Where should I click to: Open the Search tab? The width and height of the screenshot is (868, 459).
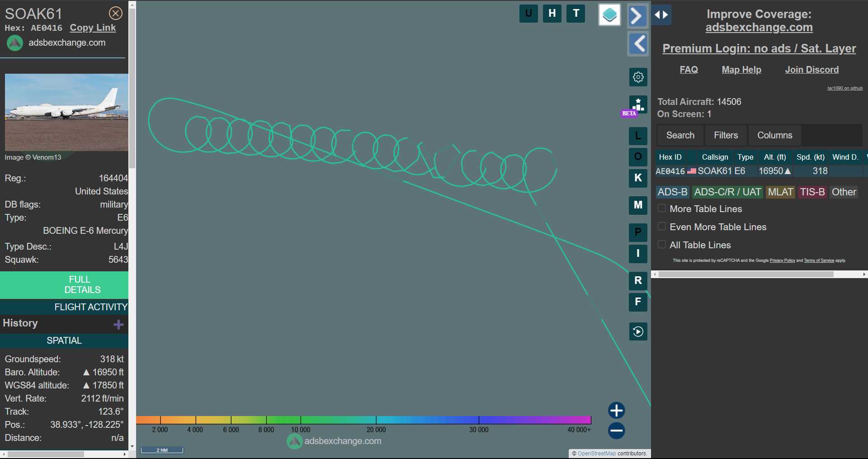click(680, 135)
